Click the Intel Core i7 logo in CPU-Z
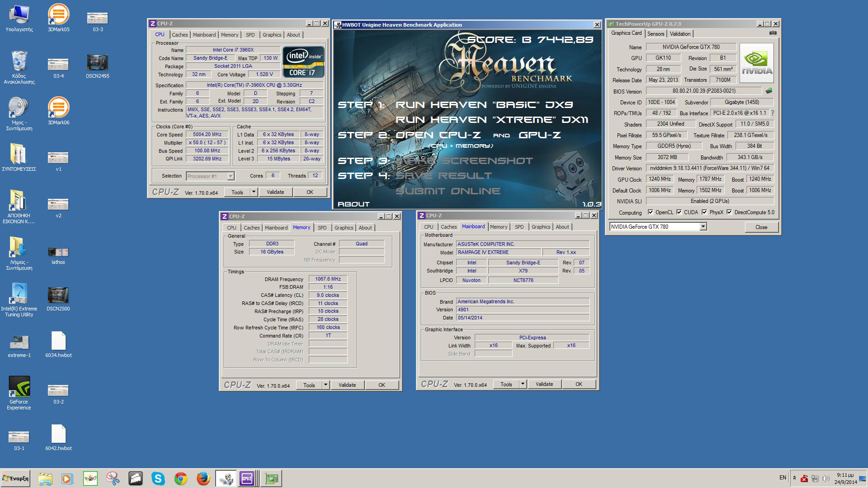Screen dimensions: 868x488 (303, 62)
